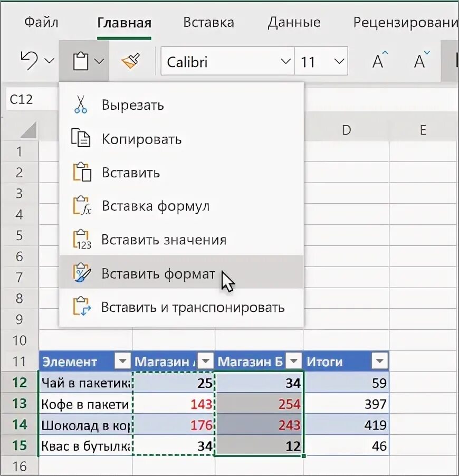Screen dimensions: 459x476
Task: Click the cell with value 25
Action: [174, 383]
